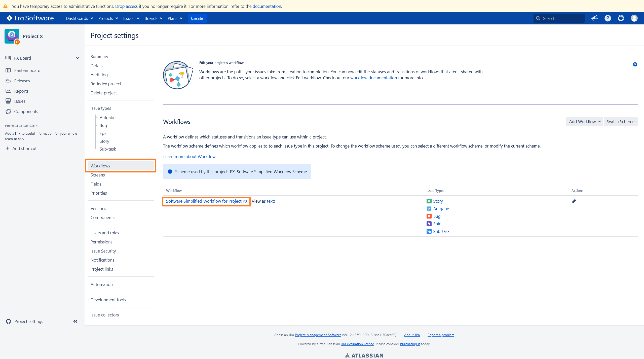Open the Projects dropdown menu

point(108,18)
